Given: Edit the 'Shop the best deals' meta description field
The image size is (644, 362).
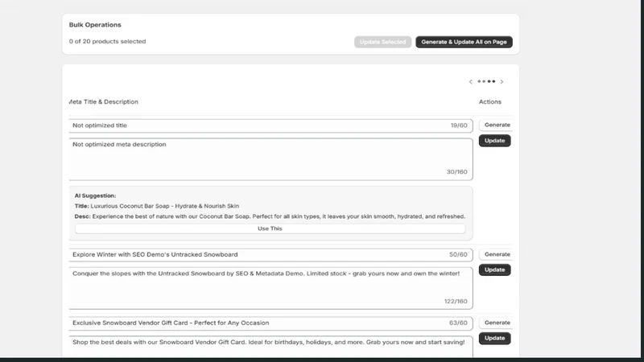Looking at the screenshot, I should (270, 347).
